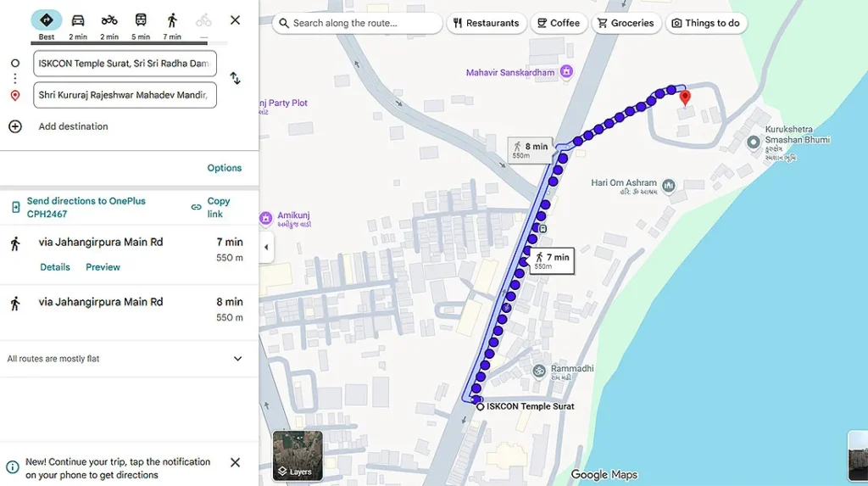
Task: Click the send-to-phone icon
Action: tap(15, 207)
